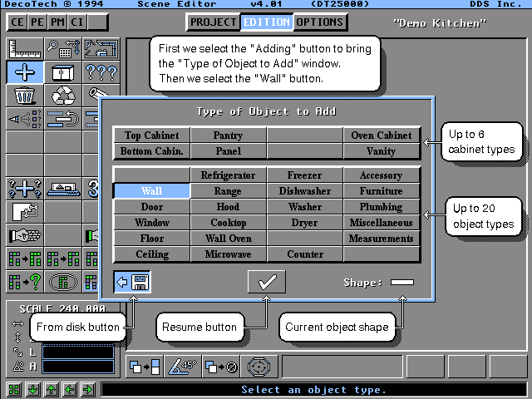
Task: Select the Accessory object type
Action: (x=382, y=175)
